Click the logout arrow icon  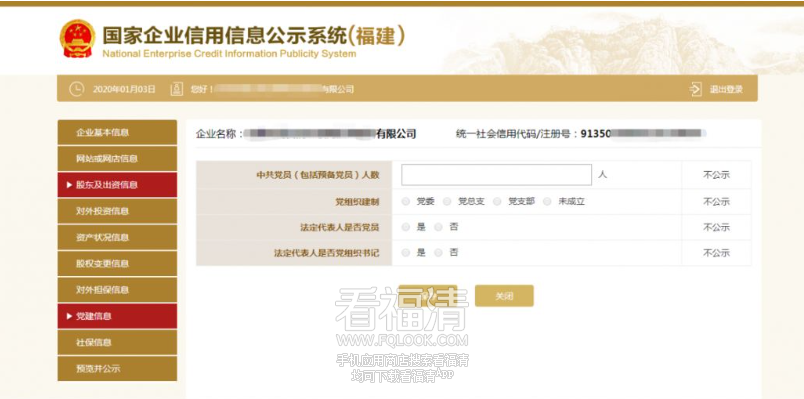tap(695, 89)
